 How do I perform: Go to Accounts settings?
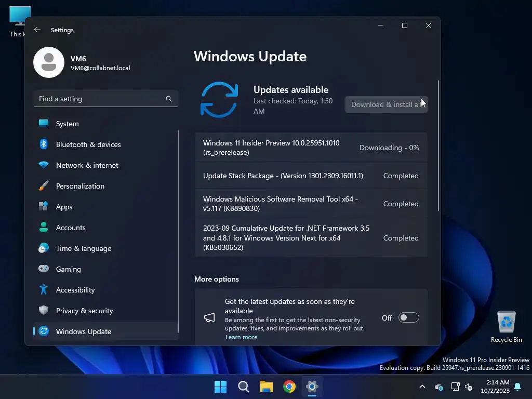click(x=105, y=228)
